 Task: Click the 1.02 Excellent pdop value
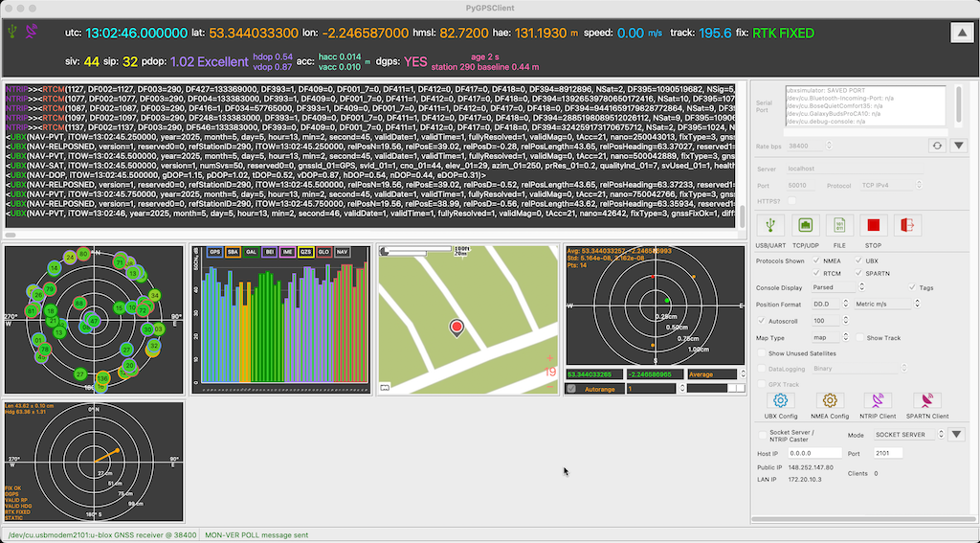(209, 62)
